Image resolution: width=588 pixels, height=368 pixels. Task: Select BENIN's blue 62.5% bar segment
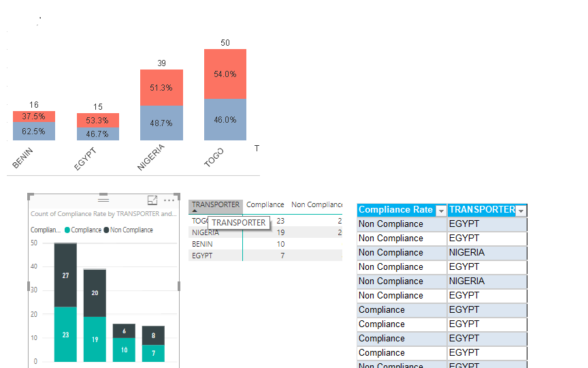(34, 131)
